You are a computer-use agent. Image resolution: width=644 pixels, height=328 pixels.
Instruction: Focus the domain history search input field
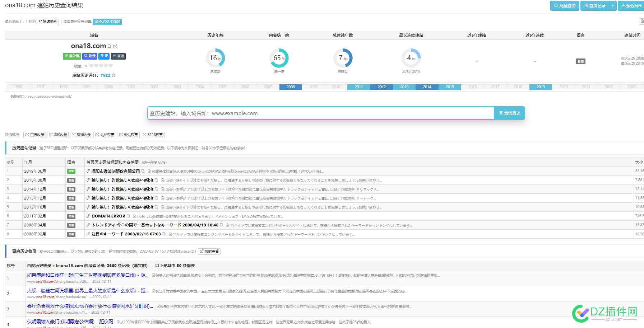click(321, 113)
